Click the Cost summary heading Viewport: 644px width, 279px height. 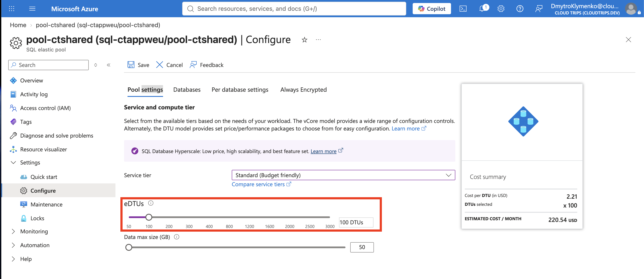coord(488,177)
